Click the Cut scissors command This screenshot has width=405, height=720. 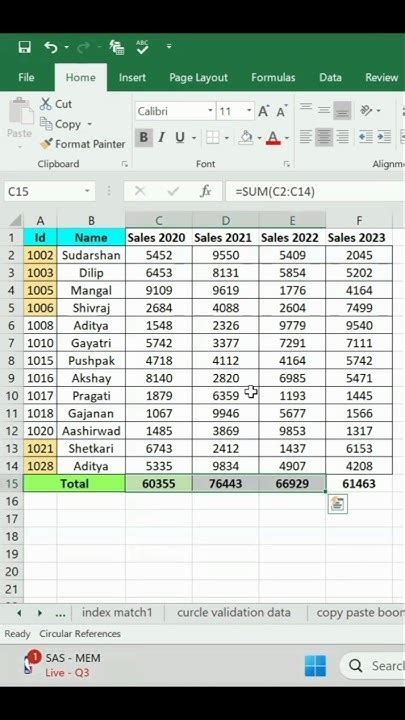tap(56, 104)
